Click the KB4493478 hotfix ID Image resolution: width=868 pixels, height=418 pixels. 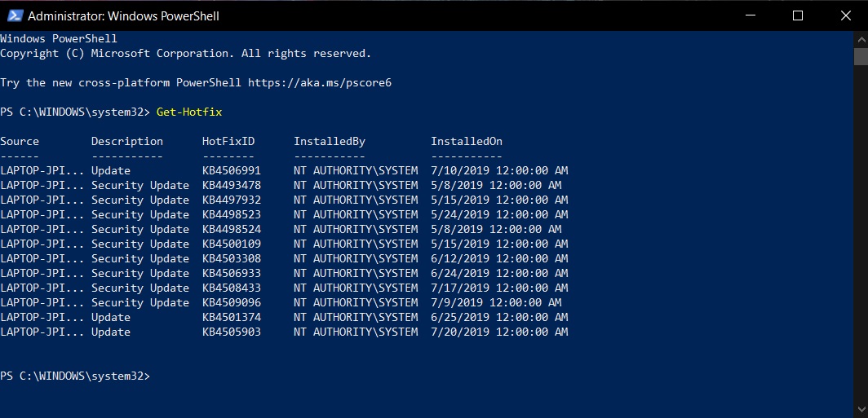(x=232, y=185)
